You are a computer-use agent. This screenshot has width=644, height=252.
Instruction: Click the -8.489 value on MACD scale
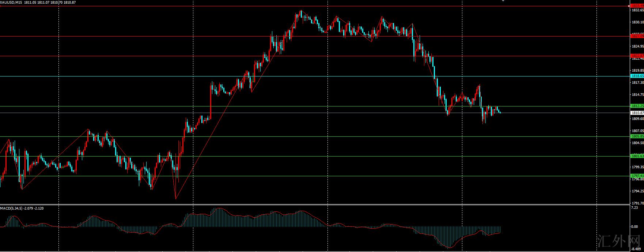click(x=636, y=249)
